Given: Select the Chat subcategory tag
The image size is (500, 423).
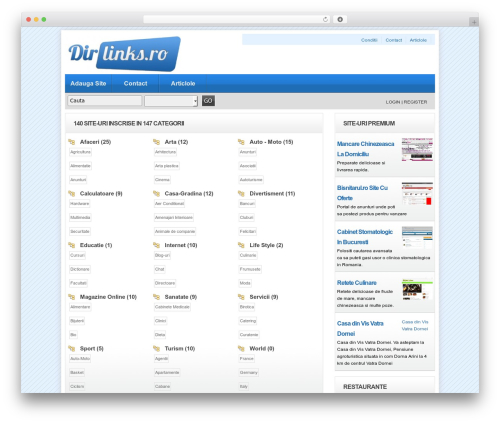Looking at the screenshot, I should (160, 269).
